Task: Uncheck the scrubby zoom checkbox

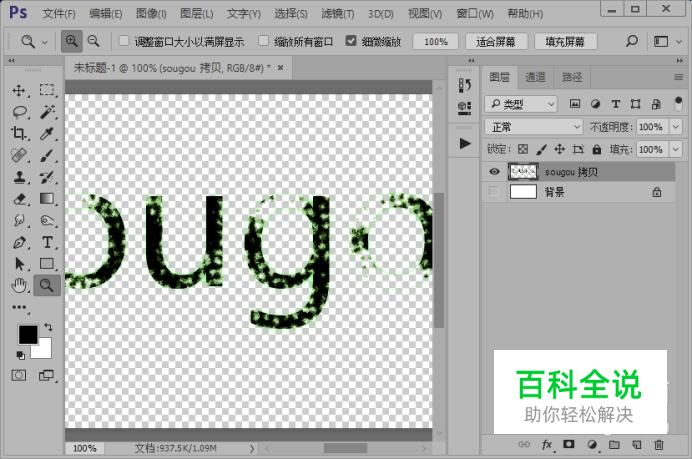Action: tap(351, 41)
